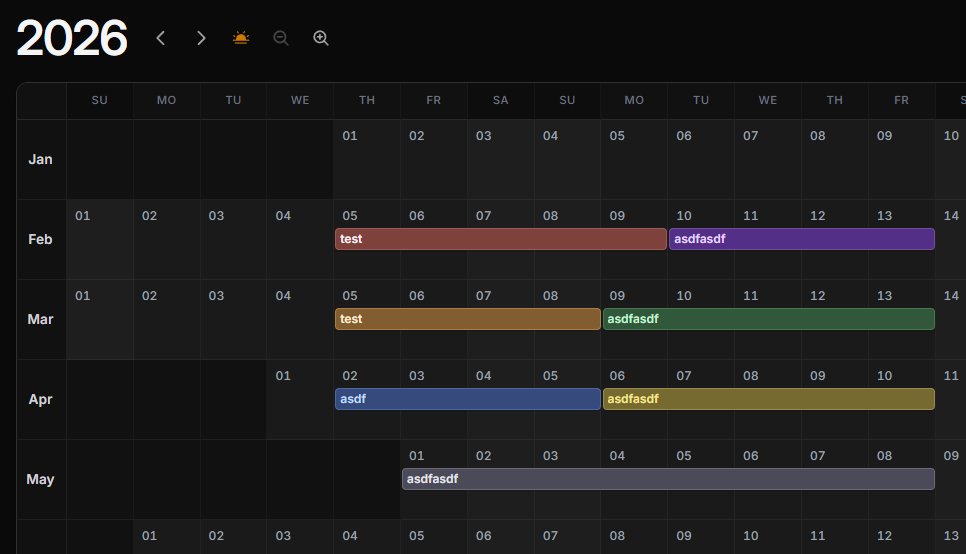Viewport: 966px width, 554px height.
Task: Select the Mar month row label
Action: click(x=41, y=320)
